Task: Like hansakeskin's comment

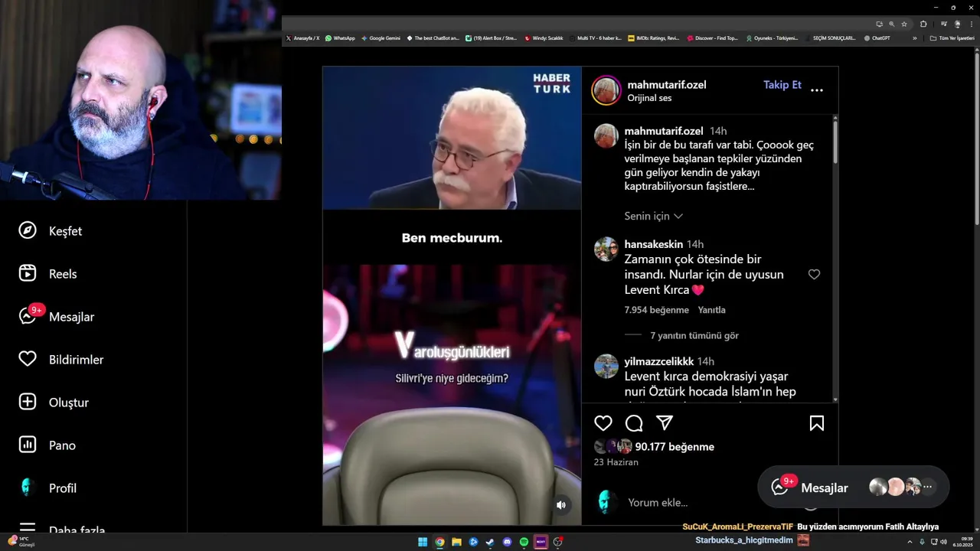Action: (x=814, y=274)
